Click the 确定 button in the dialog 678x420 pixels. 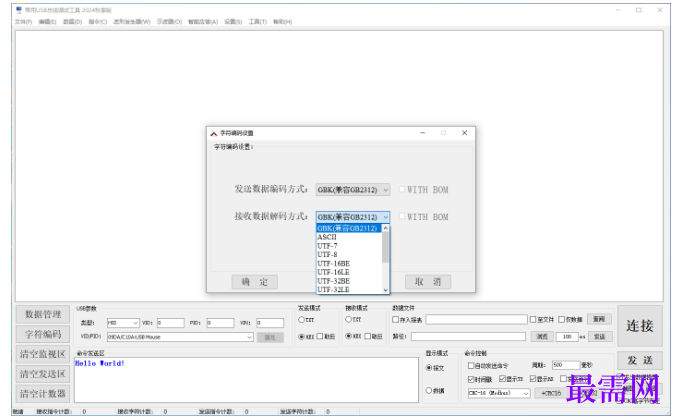255,282
